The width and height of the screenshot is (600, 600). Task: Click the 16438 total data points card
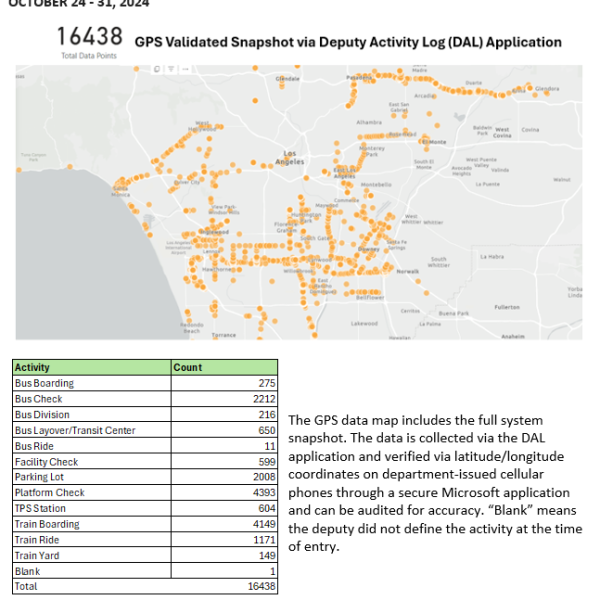point(88,39)
